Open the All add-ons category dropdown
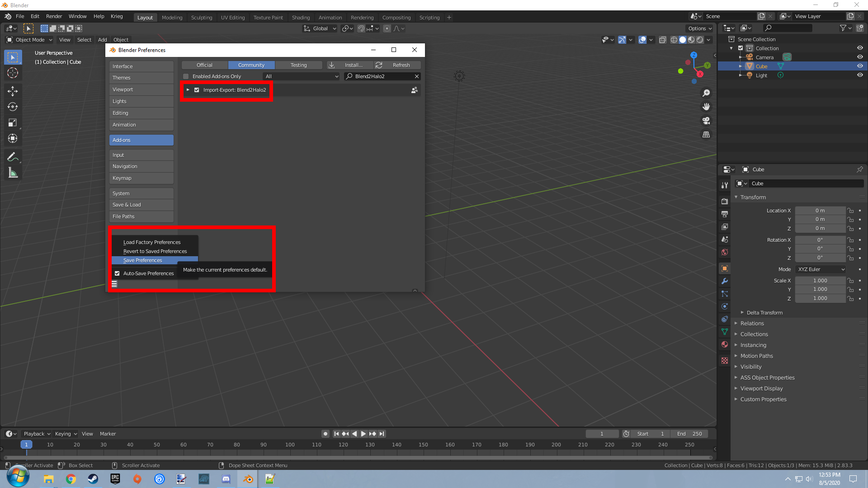 [x=301, y=76]
